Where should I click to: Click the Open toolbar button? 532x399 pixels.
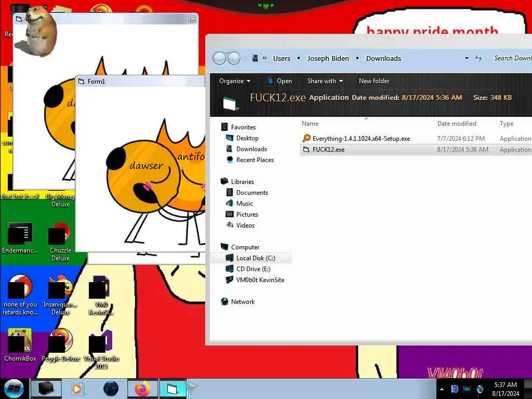tap(280, 81)
